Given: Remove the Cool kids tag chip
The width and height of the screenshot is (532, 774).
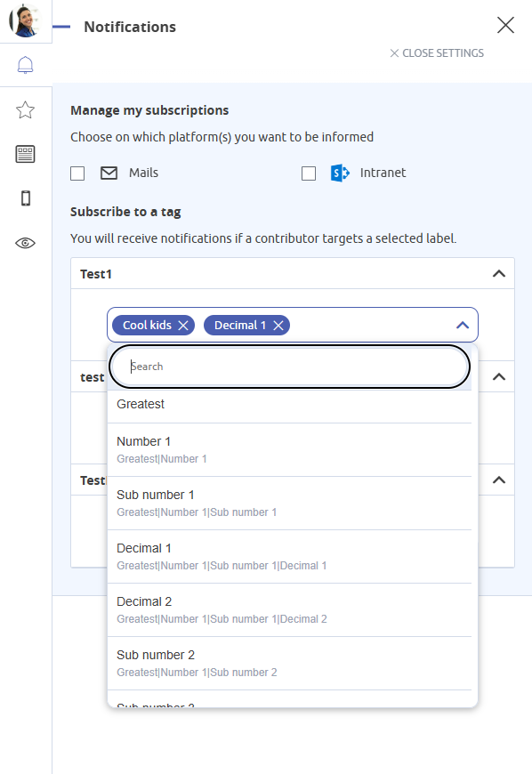Looking at the screenshot, I should (x=183, y=326).
